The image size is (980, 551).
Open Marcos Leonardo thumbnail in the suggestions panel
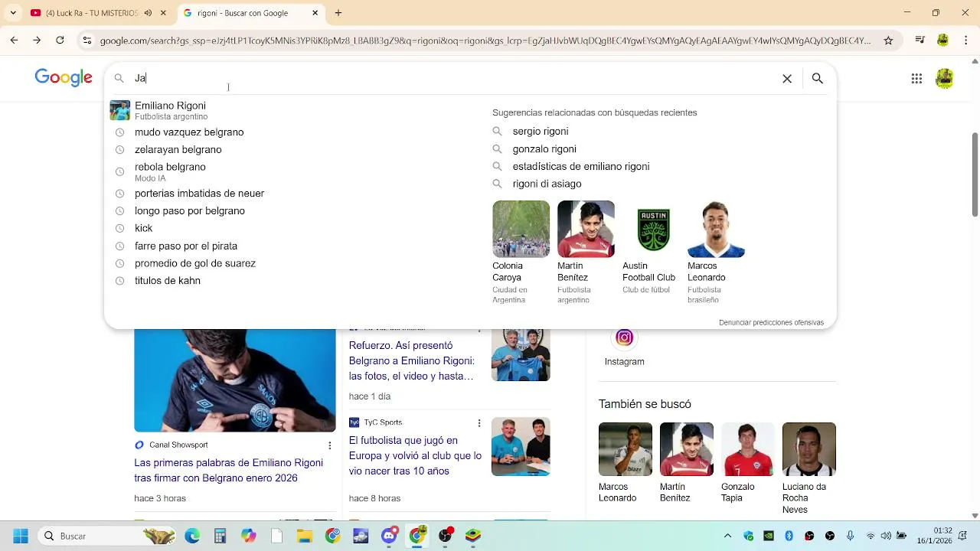tap(716, 229)
